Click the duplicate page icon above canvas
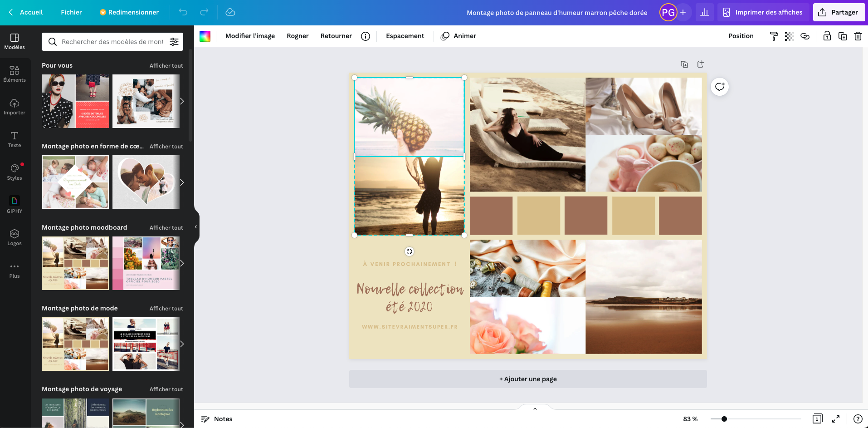Viewport: 868px width, 428px height. pyautogui.click(x=684, y=64)
